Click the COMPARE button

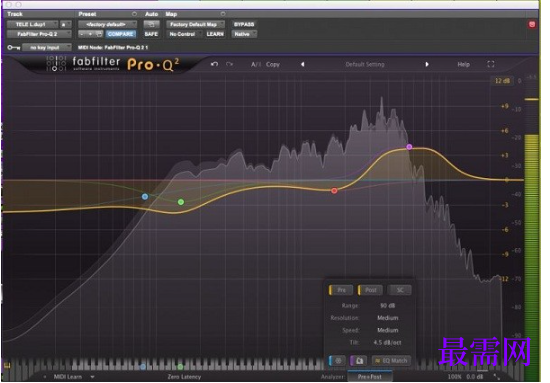point(120,34)
